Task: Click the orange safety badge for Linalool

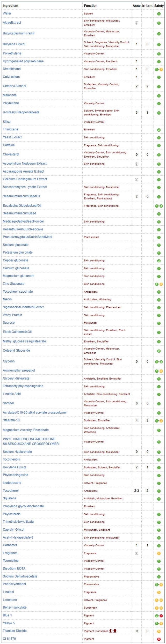Action: tap(159, 592)
